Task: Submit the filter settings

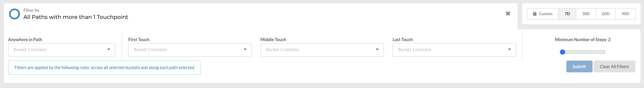Action: pyautogui.click(x=579, y=67)
